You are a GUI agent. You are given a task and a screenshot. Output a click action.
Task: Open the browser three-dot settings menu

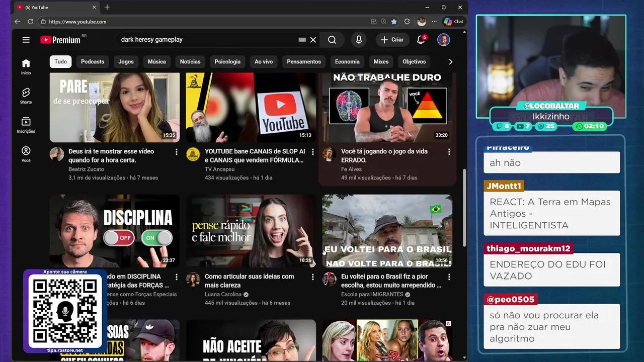coord(434,22)
